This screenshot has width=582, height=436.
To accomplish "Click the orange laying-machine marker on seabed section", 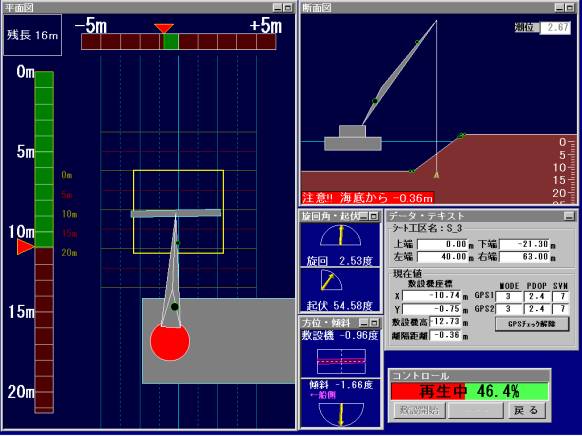I will tap(436, 175).
